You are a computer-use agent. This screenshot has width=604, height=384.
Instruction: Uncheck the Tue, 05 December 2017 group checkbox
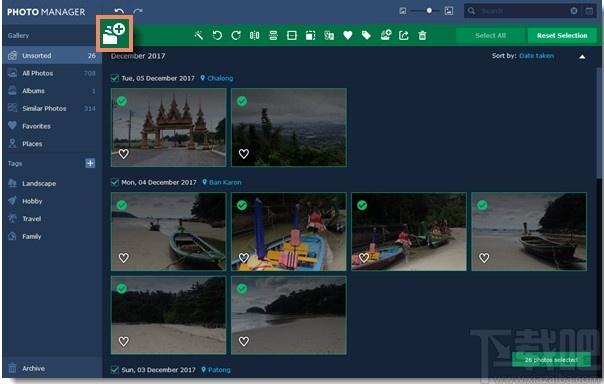tap(114, 78)
